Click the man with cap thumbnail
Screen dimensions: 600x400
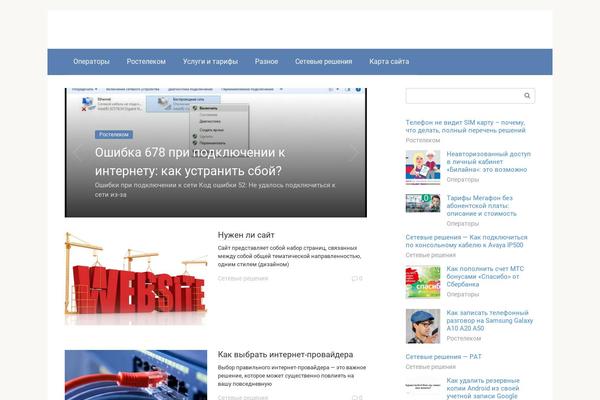point(423,326)
